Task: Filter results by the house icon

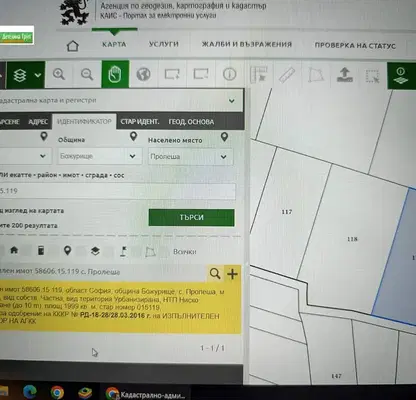Action: 14,250
